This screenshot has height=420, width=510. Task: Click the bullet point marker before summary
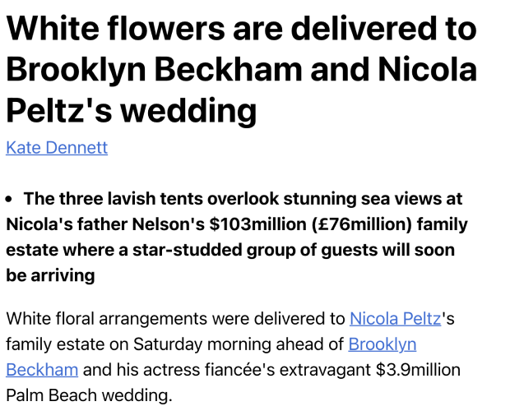[9, 199]
